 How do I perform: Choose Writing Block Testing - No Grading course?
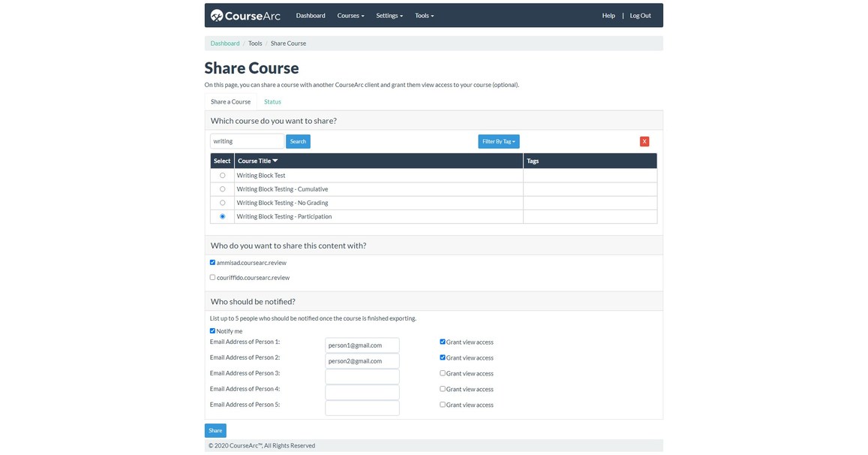(221, 202)
